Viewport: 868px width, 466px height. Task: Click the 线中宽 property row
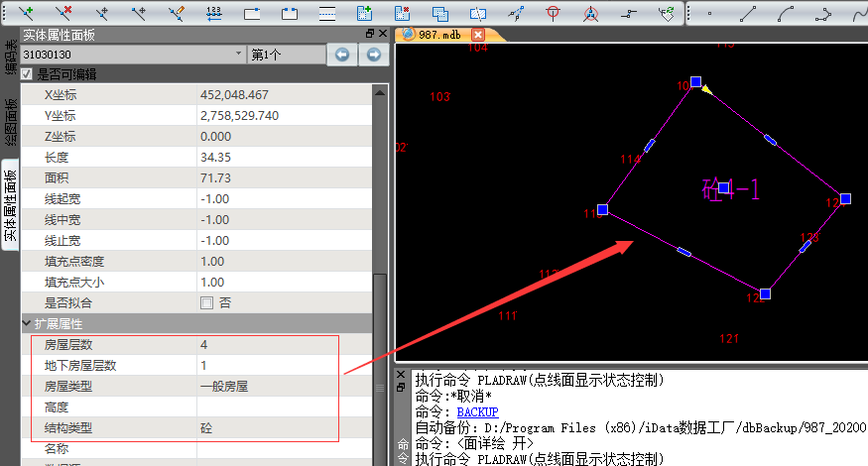tap(196, 220)
